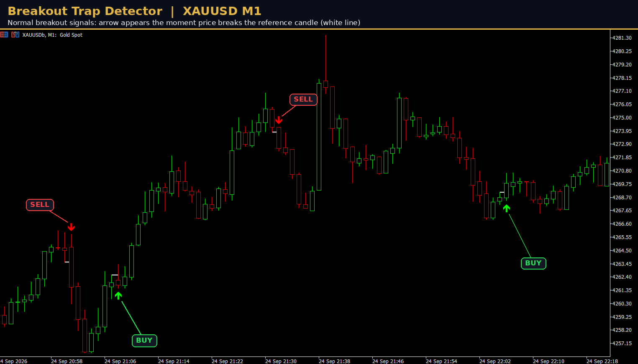Click the red down arrow near 21:30
The image size is (638, 364).
coord(279,120)
